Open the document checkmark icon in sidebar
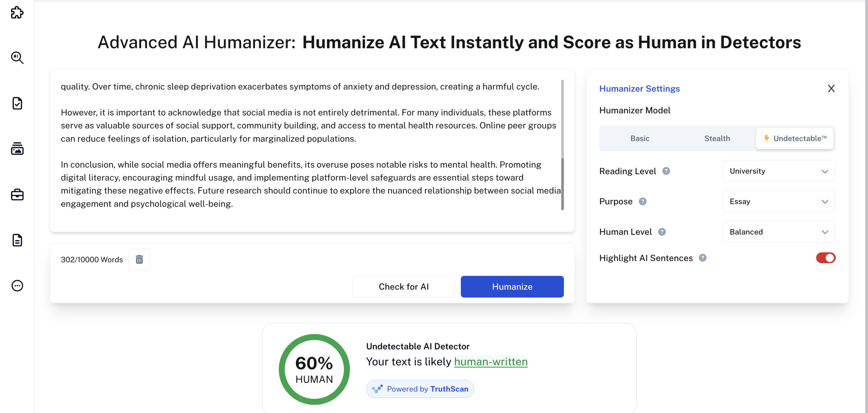The height and width of the screenshot is (413, 868). click(17, 103)
